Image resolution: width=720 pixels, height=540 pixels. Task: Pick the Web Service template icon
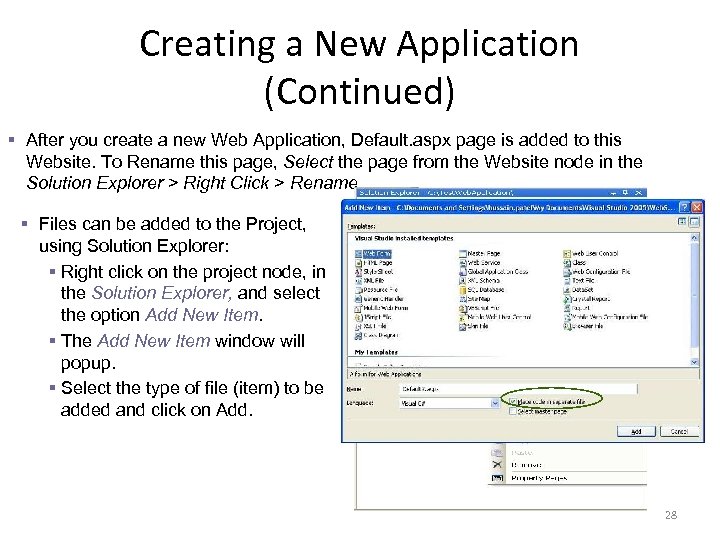click(463, 263)
